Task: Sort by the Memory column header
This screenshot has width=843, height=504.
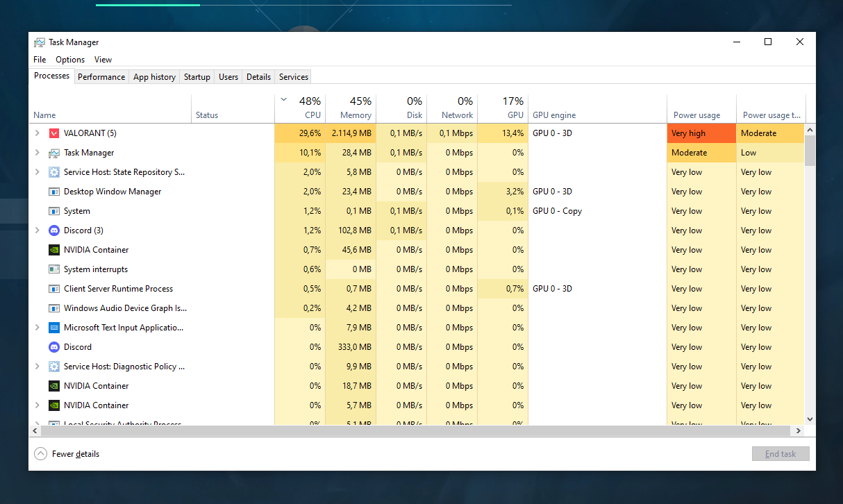Action: coord(351,109)
